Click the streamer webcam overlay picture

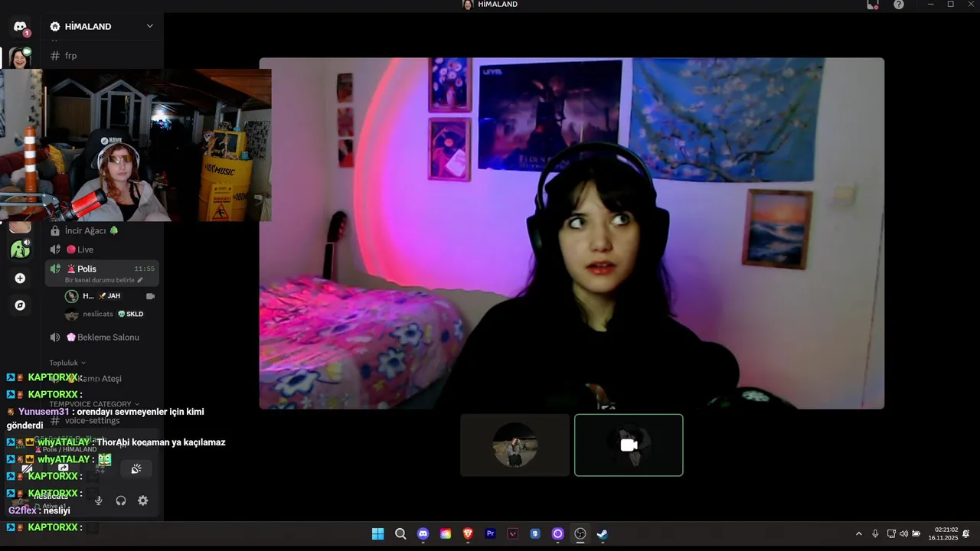136,145
